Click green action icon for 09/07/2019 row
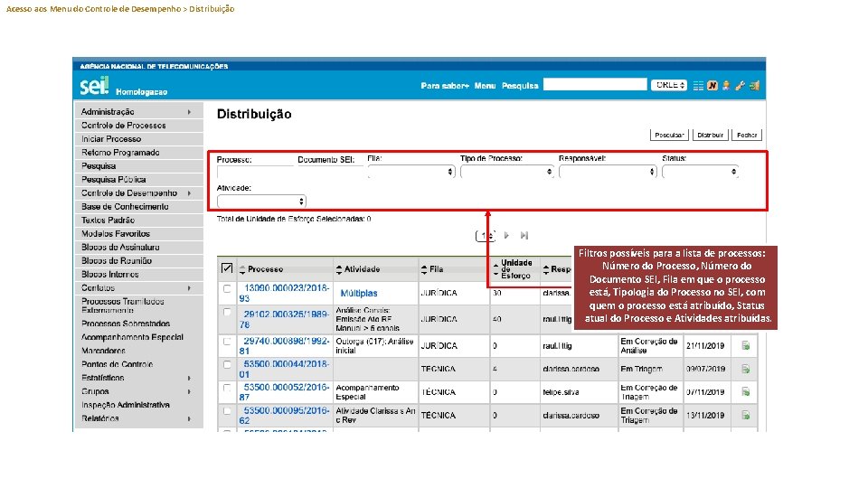The image size is (868, 488). pos(746,369)
